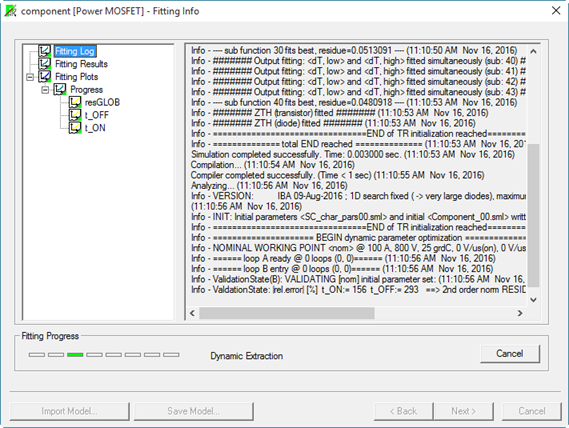Select the Fitting Log tree item
The width and height of the screenshot is (569, 428).
click(75, 51)
